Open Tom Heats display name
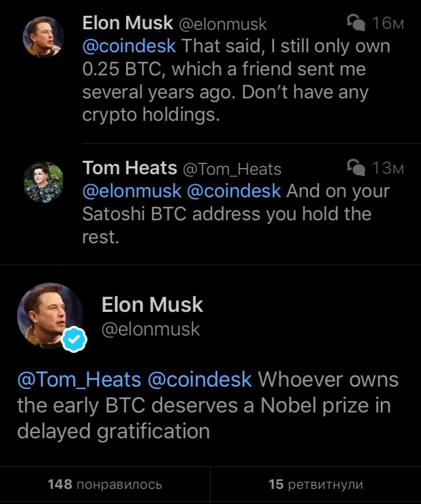The image size is (421, 504). pyautogui.click(x=130, y=168)
